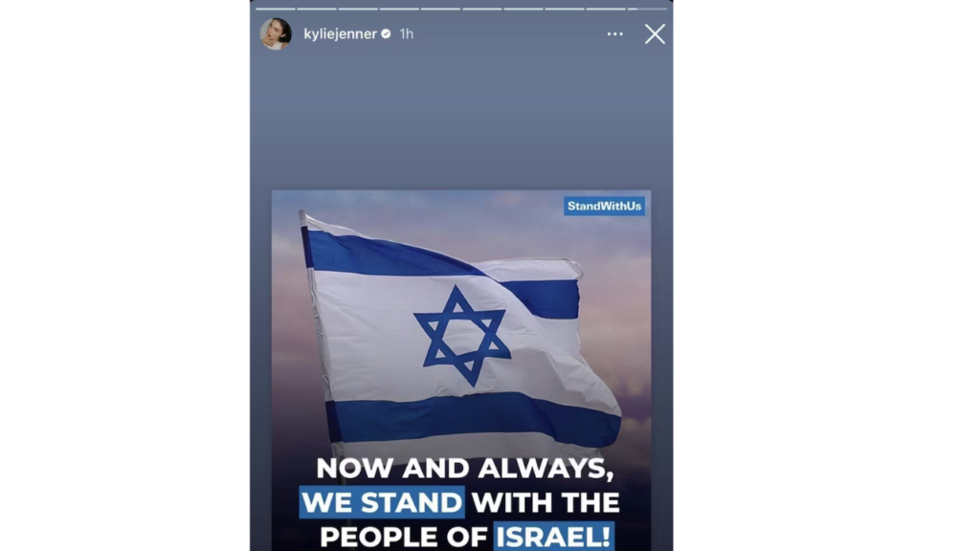Close the story with the X

[655, 33]
